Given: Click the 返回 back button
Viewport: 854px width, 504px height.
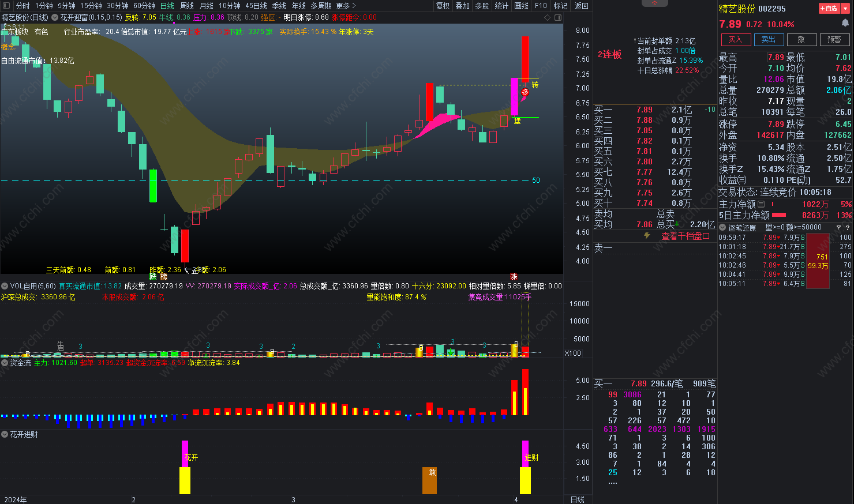Looking at the screenshot, I should pyautogui.click(x=581, y=6).
